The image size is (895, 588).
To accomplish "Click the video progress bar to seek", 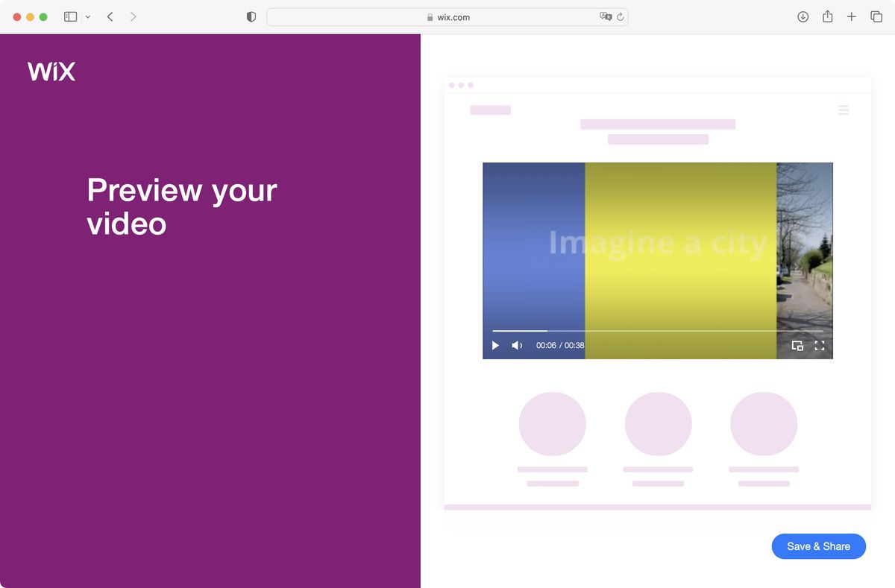I will coord(656,330).
